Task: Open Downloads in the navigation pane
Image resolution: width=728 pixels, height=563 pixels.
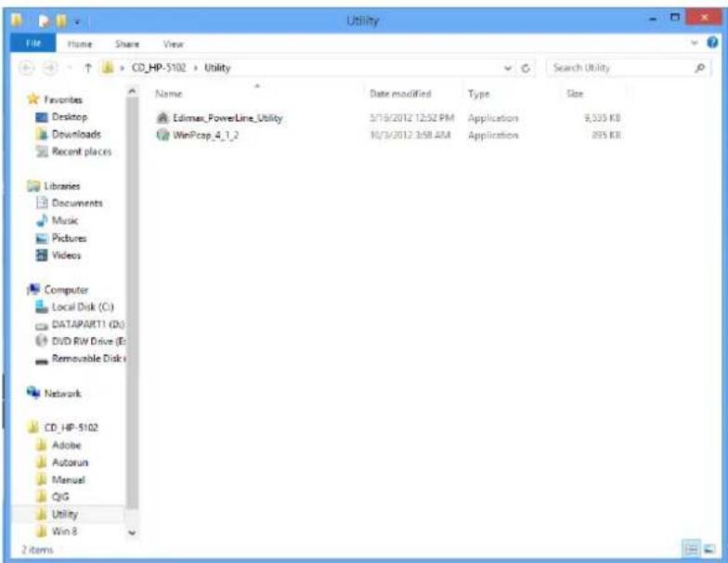Action: (76, 134)
